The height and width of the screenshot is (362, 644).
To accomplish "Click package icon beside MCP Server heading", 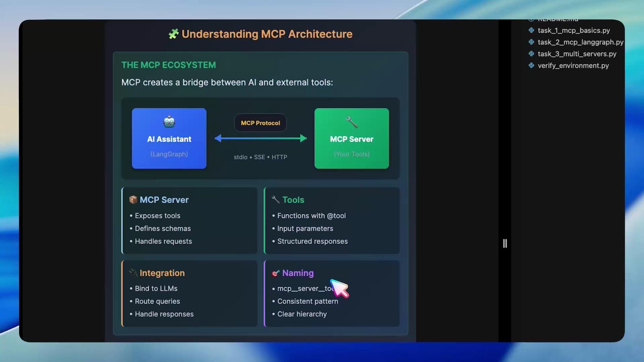I will pyautogui.click(x=133, y=200).
